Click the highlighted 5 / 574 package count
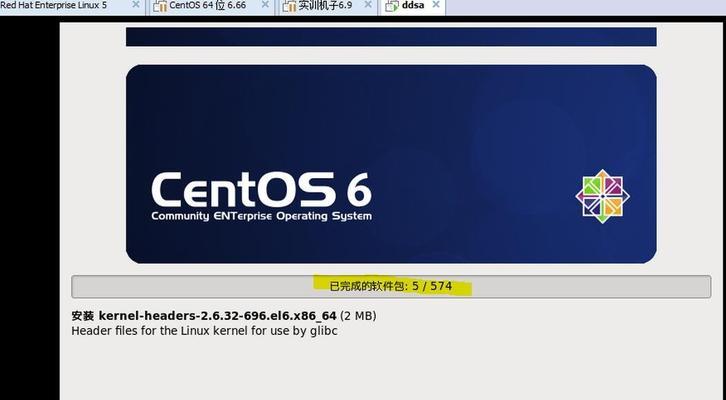Image resolution: width=726 pixels, height=400 pixels. click(x=431, y=286)
